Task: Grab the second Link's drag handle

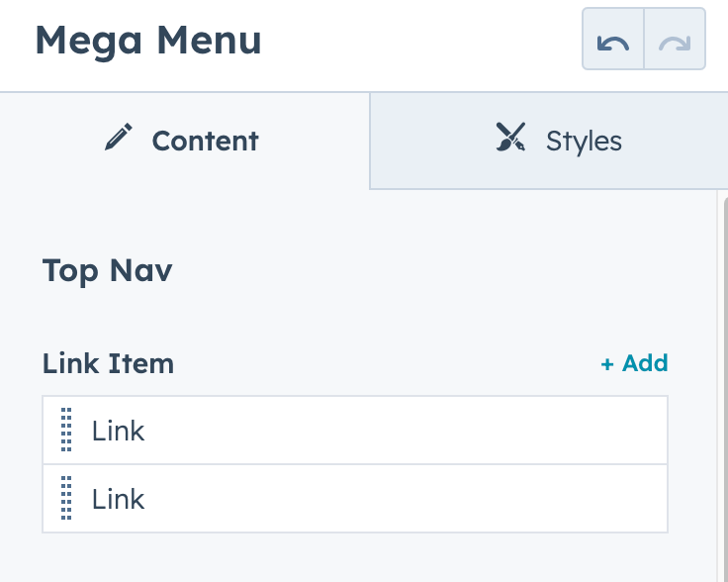Action: point(66,499)
